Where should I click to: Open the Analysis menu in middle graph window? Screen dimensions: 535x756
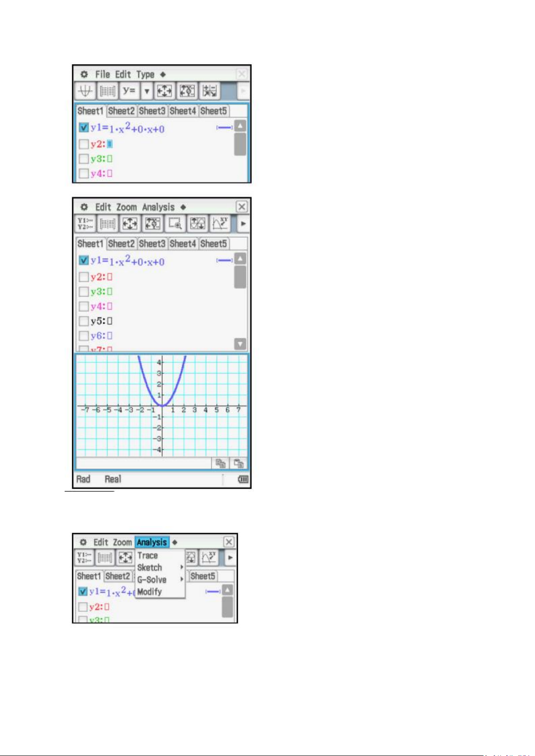[x=158, y=207]
